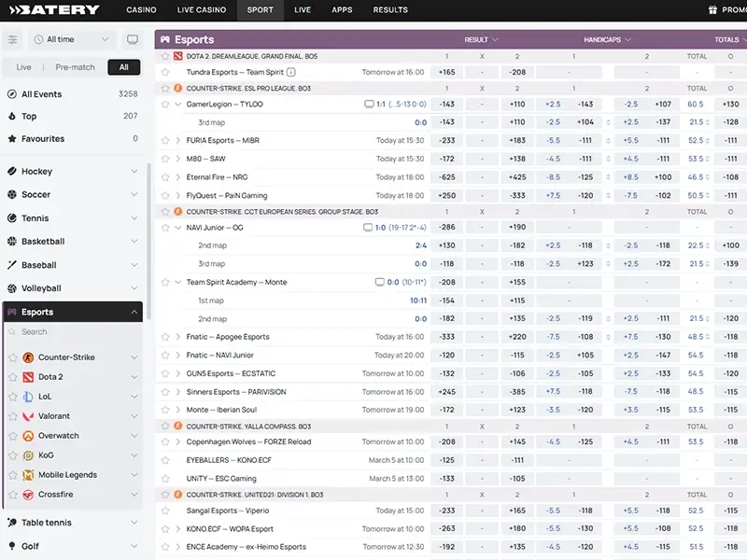Click the Volleyball sport icon
This screenshot has width=747, height=560.
[12, 288]
